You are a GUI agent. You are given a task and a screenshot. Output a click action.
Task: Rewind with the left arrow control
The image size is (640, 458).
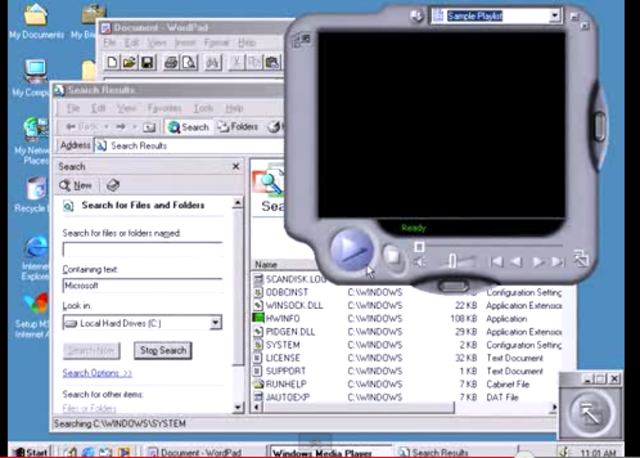click(517, 261)
